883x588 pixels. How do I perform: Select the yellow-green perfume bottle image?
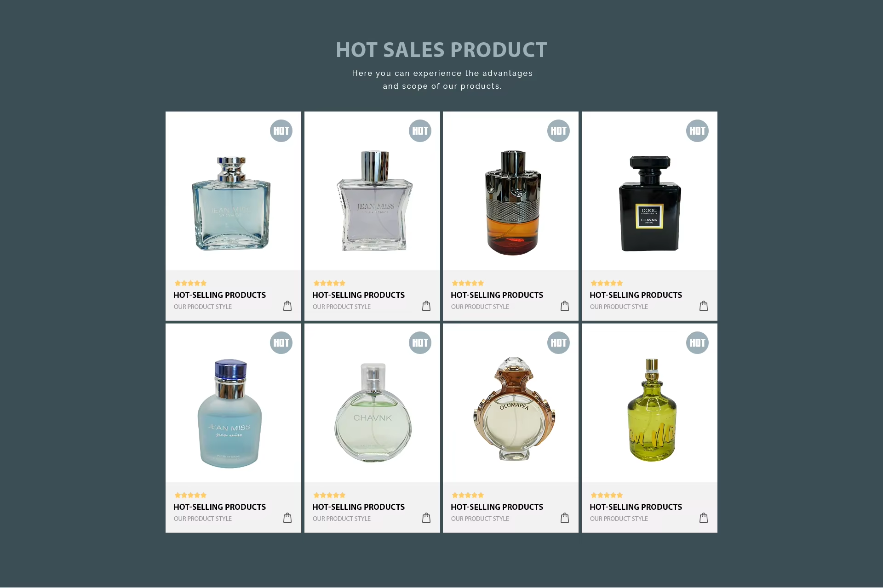(652, 410)
